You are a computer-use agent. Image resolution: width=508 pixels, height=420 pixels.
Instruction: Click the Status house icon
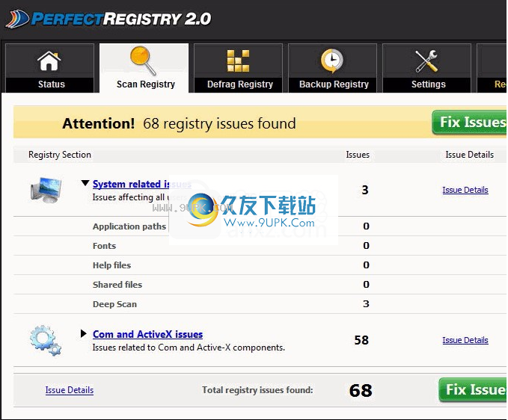click(x=49, y=61)
